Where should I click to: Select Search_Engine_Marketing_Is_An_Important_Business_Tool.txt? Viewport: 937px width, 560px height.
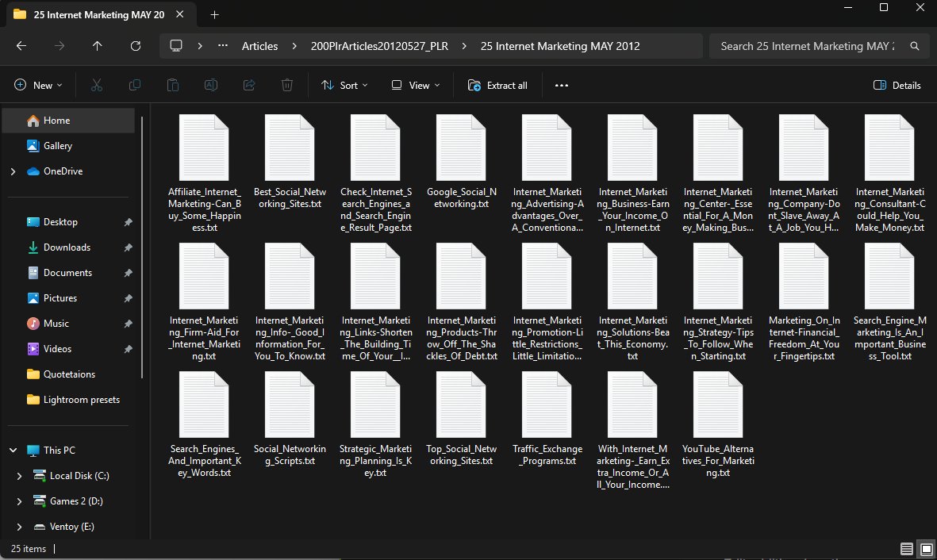coord(889,302)
